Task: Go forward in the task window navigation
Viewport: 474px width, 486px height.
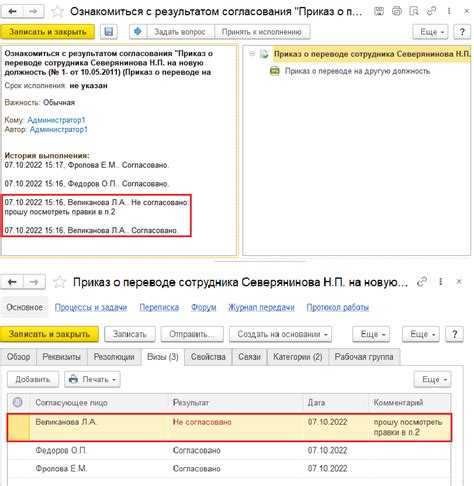Action: click(x=33, y=12)
